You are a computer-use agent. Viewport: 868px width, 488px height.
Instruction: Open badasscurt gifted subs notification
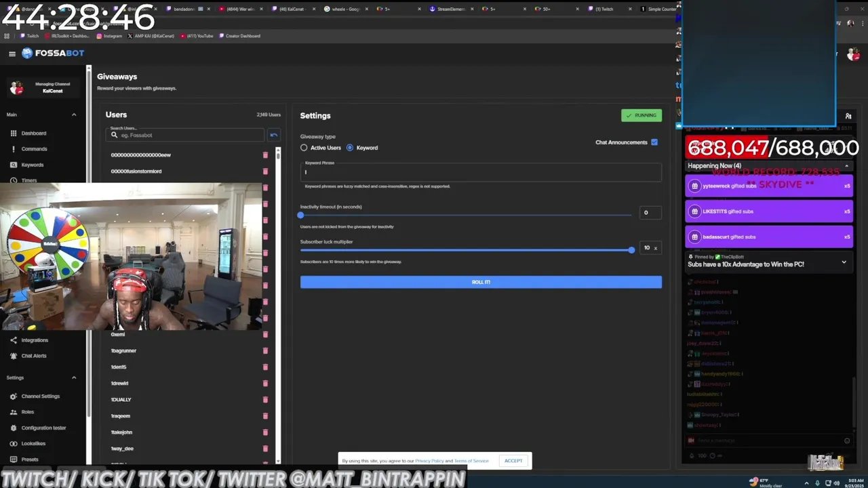pyautogui.click(x=769, y=237)
